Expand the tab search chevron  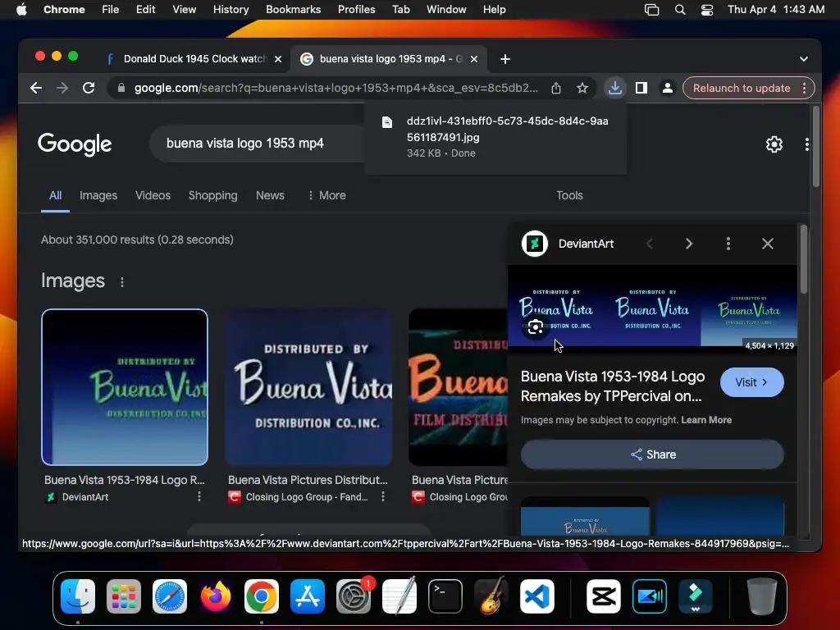tap(804, 59)
